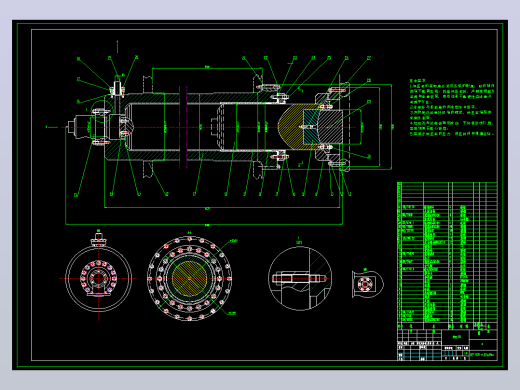Click the cyan hatched block in section view
This screenshot has height=390, width=520.
pyautogui.click(x=311, y=127)
